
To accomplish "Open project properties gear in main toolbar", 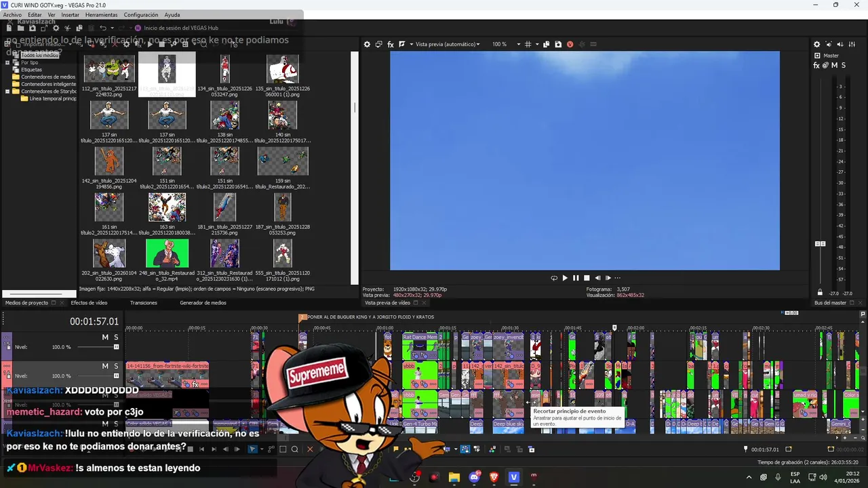I will tap(56, 28).
